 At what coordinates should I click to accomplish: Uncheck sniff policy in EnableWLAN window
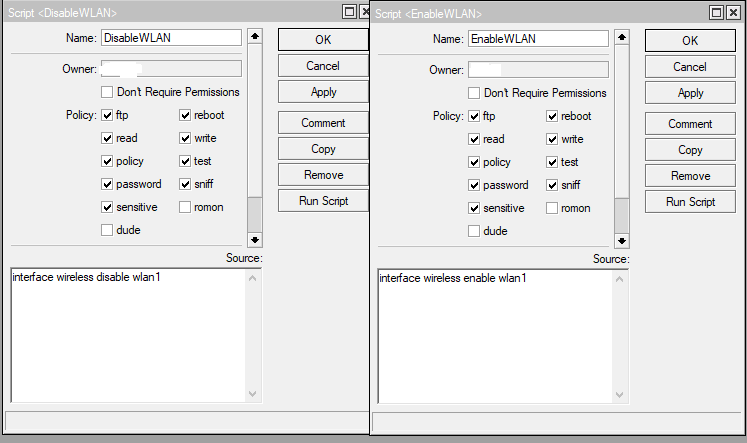coord(552,185)
